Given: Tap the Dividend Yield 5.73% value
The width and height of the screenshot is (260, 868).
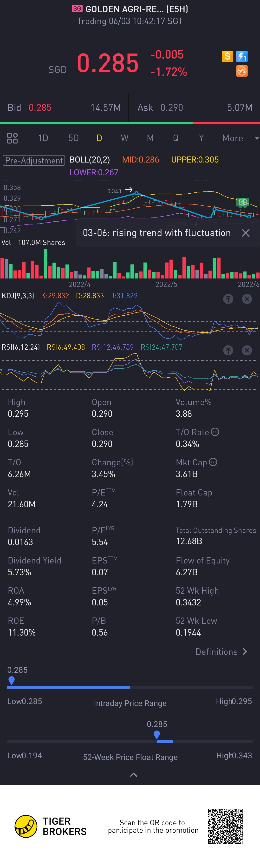Looking at the screenshot, I should point(19,572).
